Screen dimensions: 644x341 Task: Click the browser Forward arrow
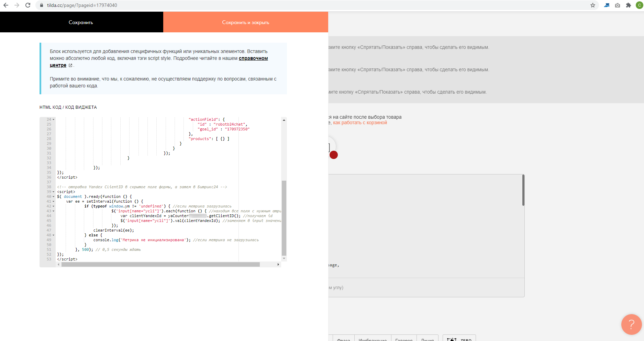[17, 5]
